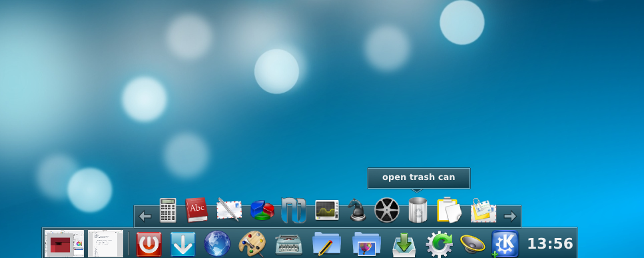Viewport: 644px width, 258px height.
Task: Click the 13:56 clock display
Action: (x=550, y=243)
